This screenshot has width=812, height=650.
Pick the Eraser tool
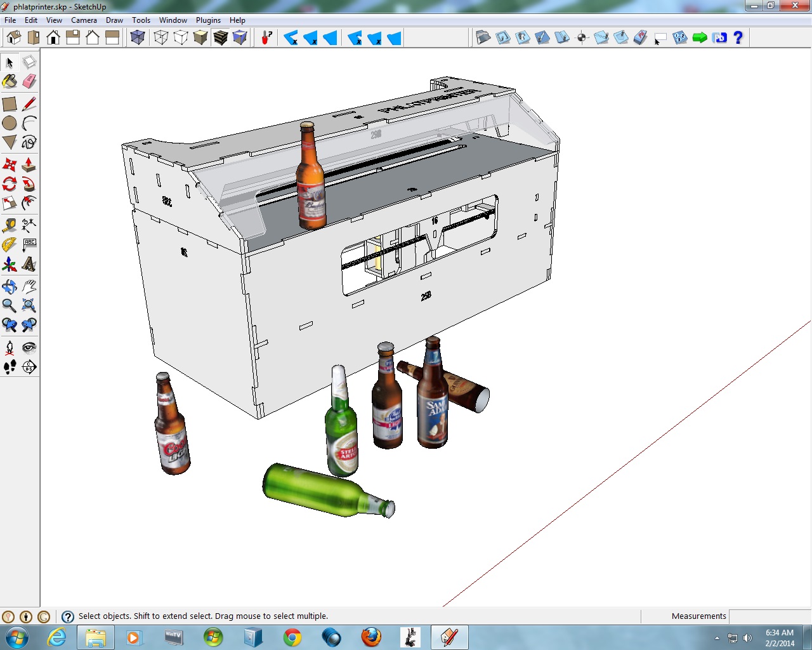[29, 82]
